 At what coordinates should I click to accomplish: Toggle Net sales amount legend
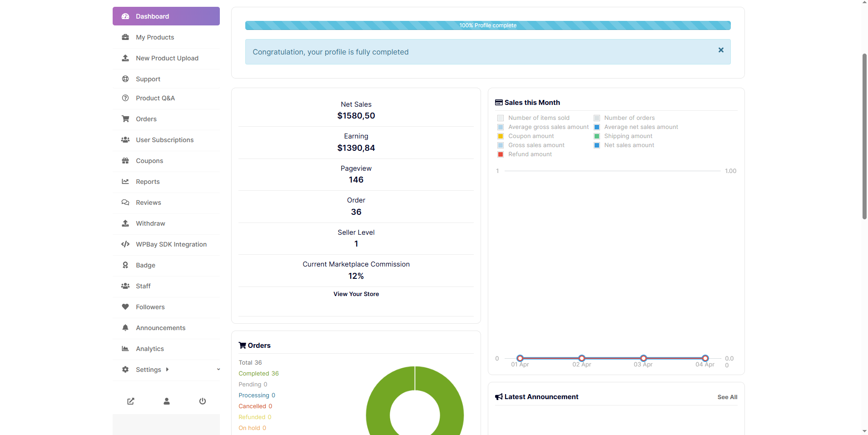click(624, 145)
